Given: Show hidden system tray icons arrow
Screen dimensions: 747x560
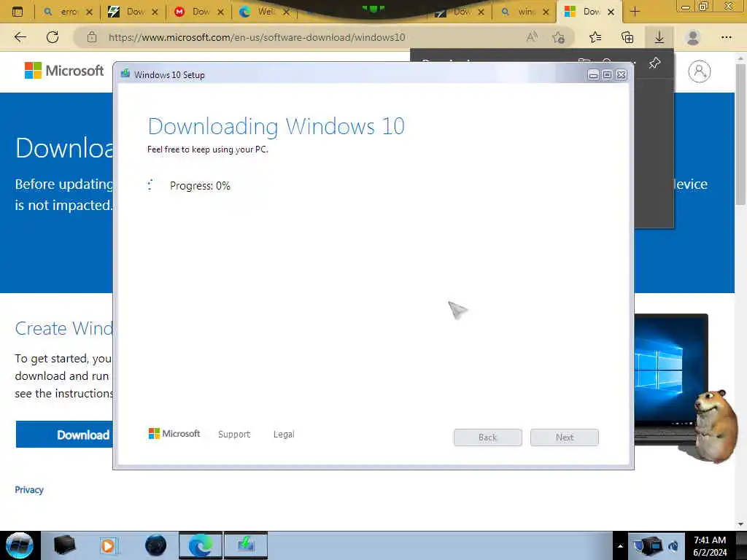Looking at the screenshot, I should click(620, 546).
